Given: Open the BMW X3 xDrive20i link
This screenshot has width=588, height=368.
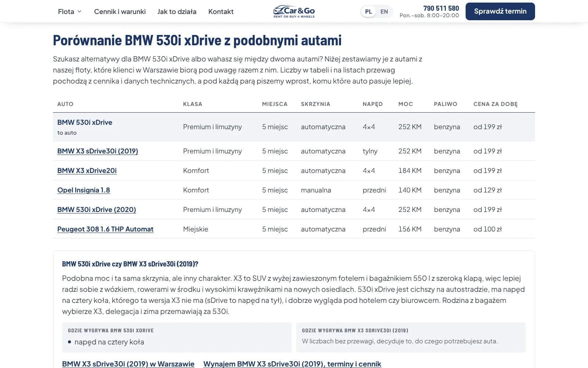Looking at the screenshot, I should tap(87, 170).
